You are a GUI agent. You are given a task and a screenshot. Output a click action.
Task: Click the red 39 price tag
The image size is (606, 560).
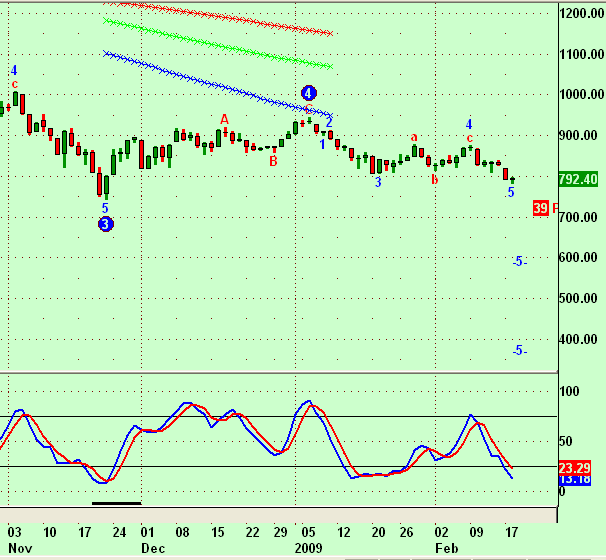click(x=540, y=208)
